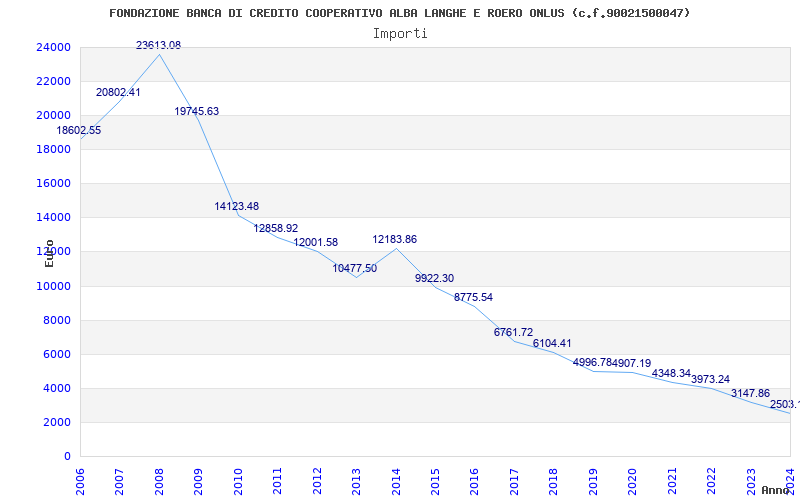
Task: Select data label 9922.30
Action: click(434, 278)
